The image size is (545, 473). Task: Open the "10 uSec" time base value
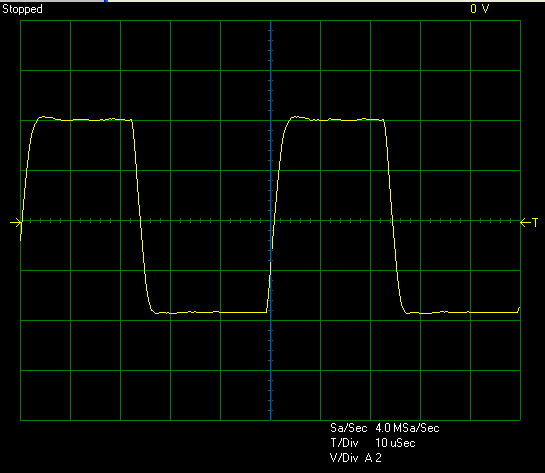(395, 443)
